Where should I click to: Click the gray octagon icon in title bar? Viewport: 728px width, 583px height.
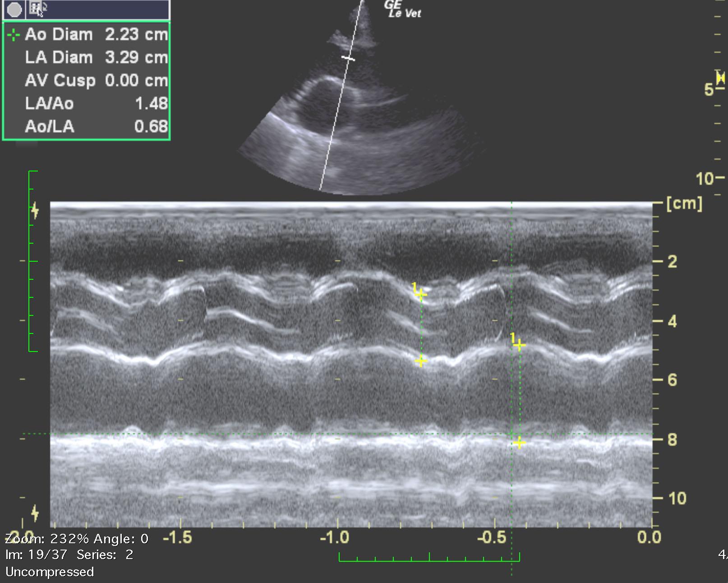[x=14, y=9]
